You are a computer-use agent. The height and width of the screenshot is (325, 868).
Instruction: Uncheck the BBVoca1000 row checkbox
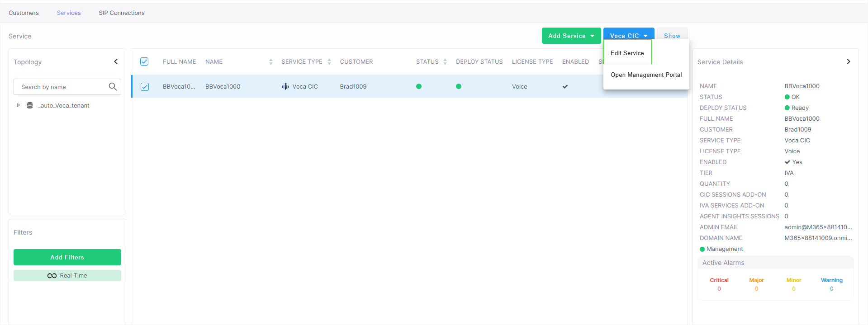145,87
